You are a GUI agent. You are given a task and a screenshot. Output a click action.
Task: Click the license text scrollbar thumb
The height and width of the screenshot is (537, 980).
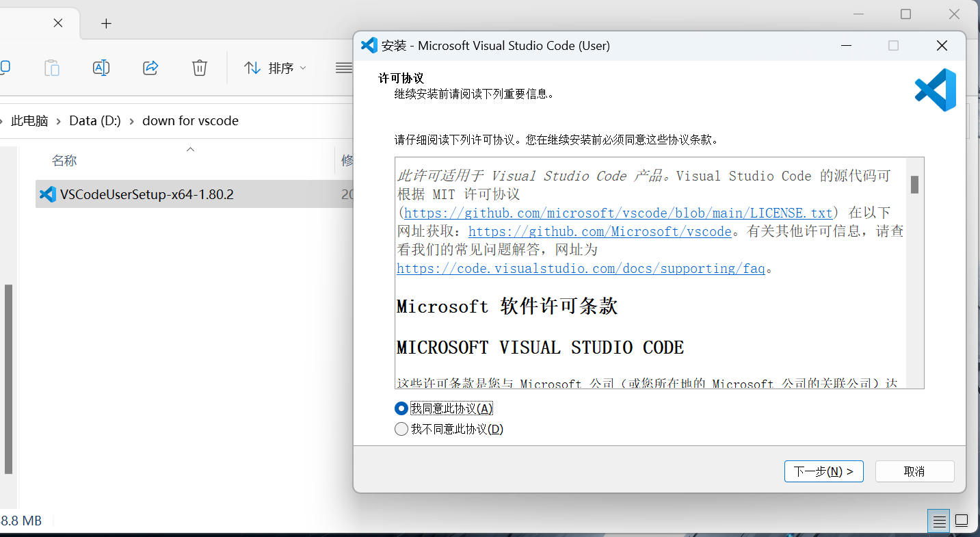(914, 185)
